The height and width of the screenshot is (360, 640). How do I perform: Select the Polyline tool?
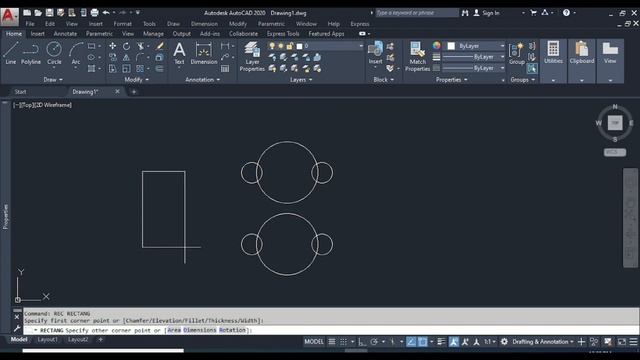point(31,53)
